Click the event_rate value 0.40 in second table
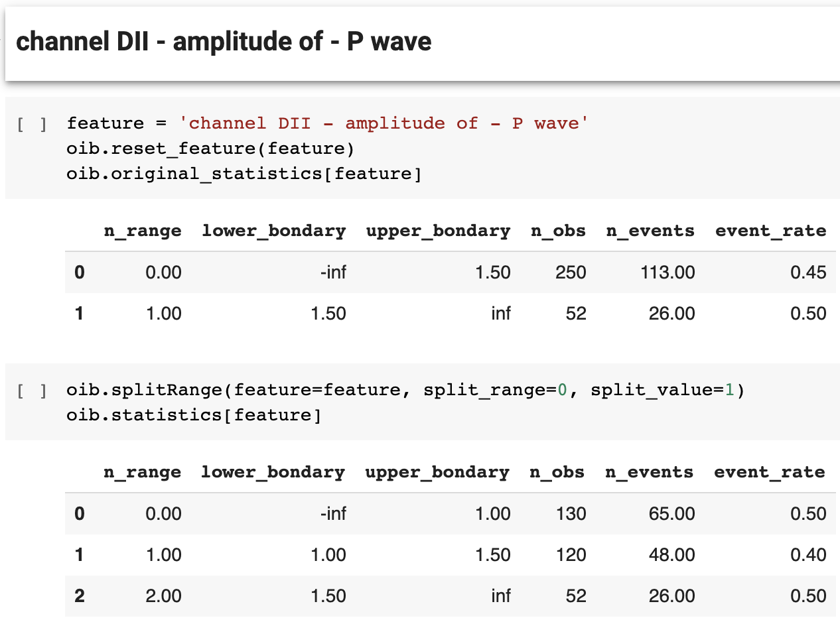The image size is (840, 618). point(808,554)
